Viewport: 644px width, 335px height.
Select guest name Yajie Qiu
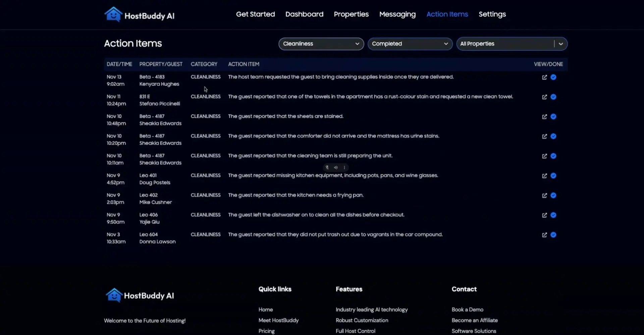149,222
